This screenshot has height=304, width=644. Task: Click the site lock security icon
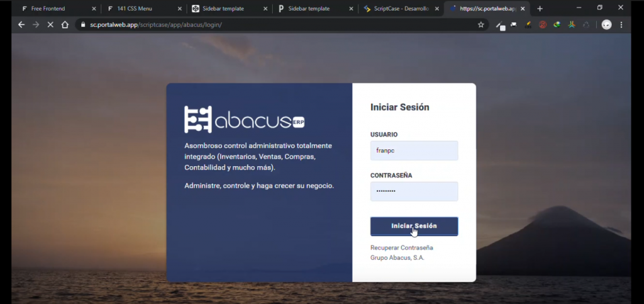point(83,25)
